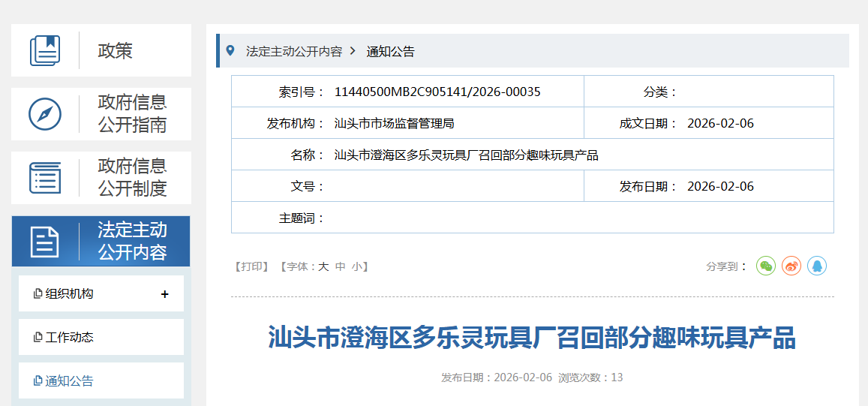This screenshot has width=868, height=406.
Task: Open 政府信息公开指南 in the sidebar
Action: [132, 114]
